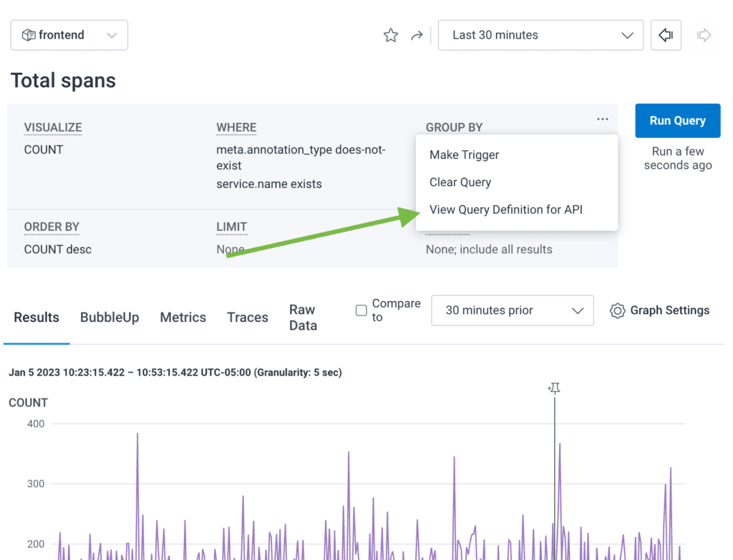Click the forward time range arrow
Viewport: 733px width, 560px height.
(704, 35)
